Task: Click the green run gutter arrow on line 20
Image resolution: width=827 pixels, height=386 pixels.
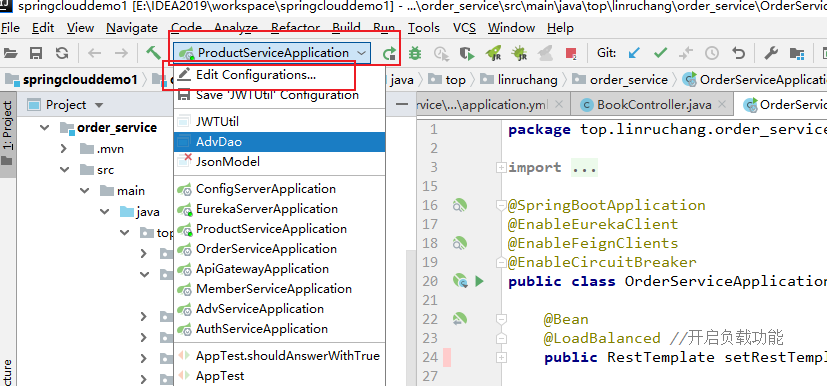Action: 479,281
